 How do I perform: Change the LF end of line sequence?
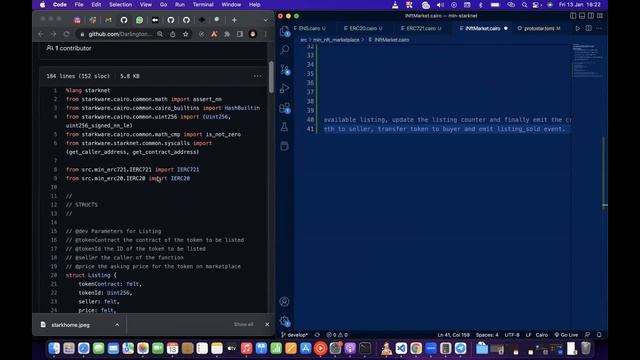coord(528,335)
